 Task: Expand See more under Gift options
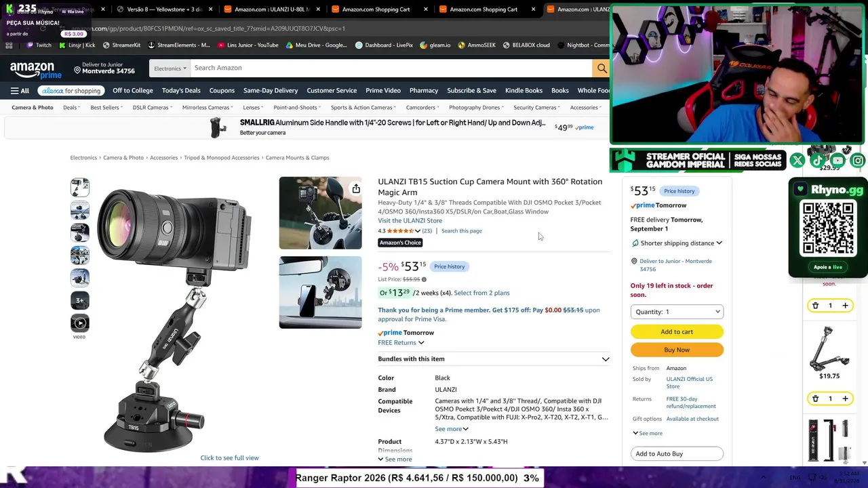click(648, 434)
